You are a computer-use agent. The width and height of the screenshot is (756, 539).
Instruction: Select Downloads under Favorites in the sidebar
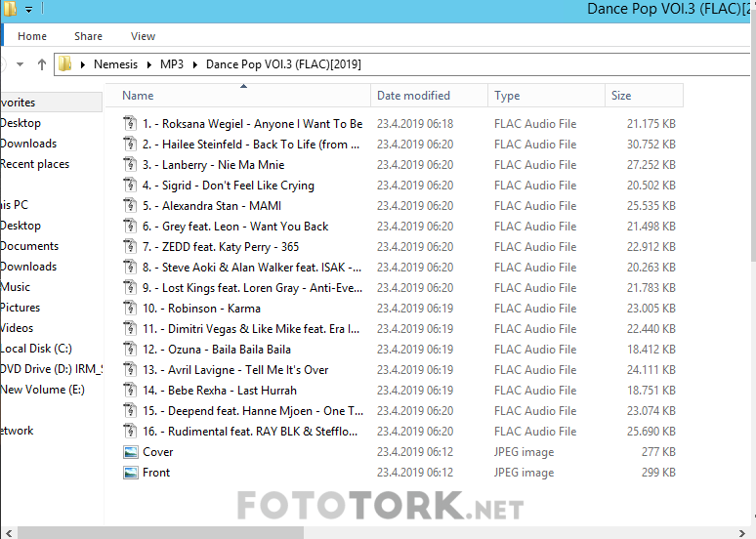(x=28, y=144)
